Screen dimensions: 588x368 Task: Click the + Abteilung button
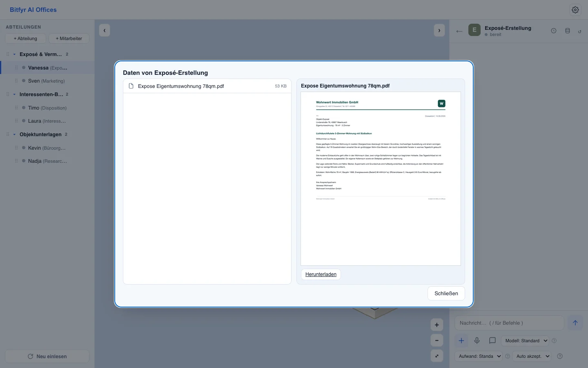point(25,38)
